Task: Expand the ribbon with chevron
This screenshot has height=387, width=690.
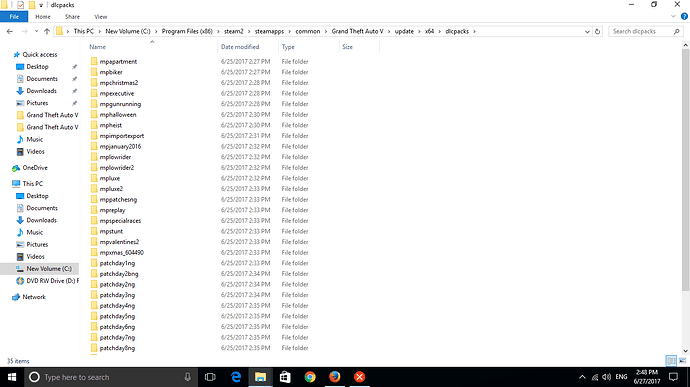Action: (x=673, y=17)
